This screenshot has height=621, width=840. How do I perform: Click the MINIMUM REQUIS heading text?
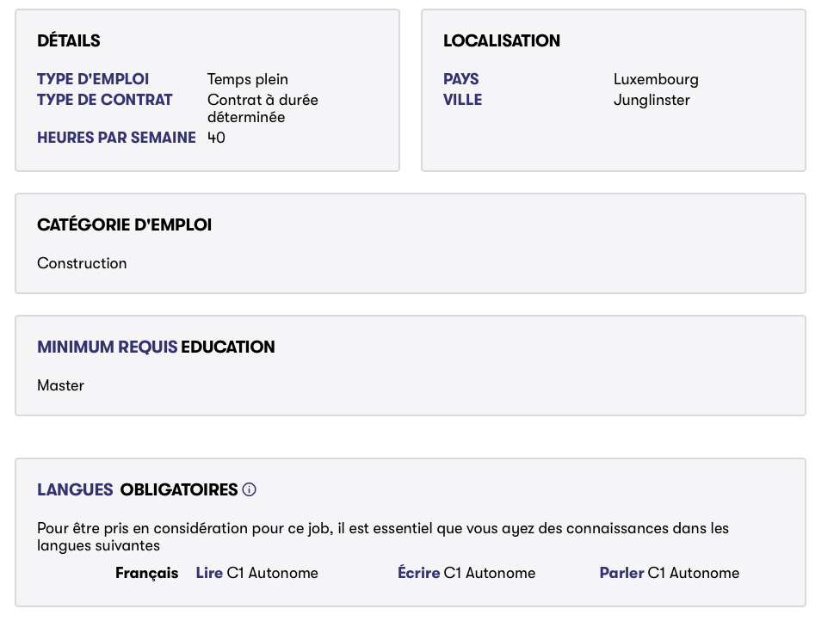point(108,347)
